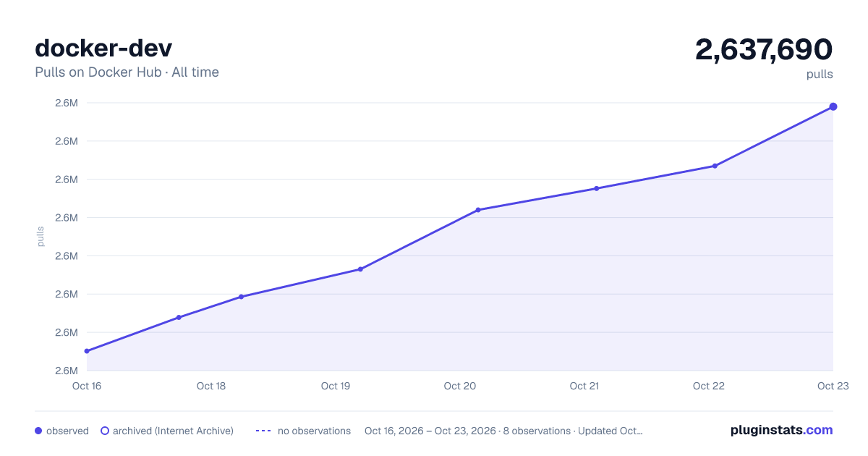The image size is (868, 456).
Task: Click the vertical "pulls" y-axis title
Action: pyautogui.click(x=41, y=237)
